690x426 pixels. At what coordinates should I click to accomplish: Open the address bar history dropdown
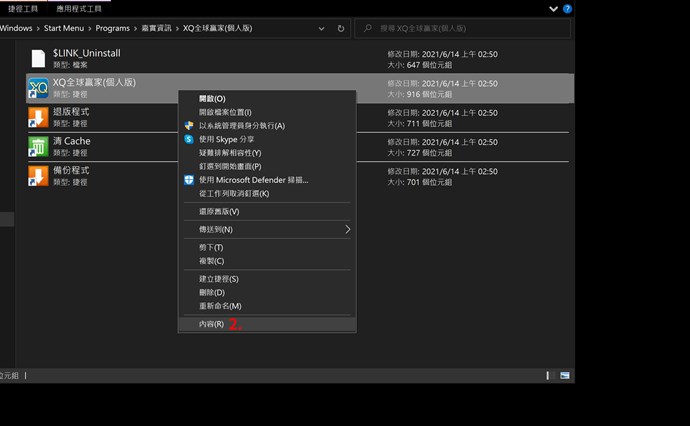point(321,28)
